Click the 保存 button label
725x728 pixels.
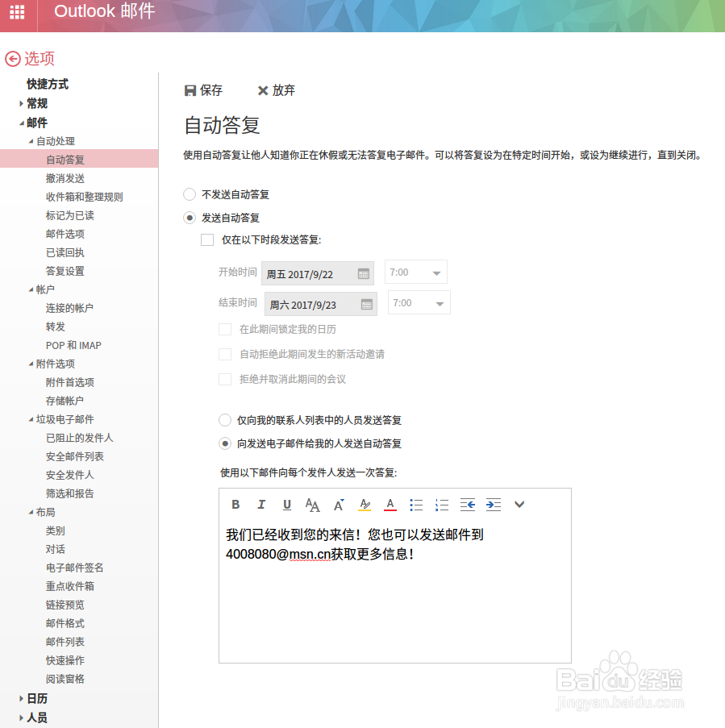(x=210, y=90)
